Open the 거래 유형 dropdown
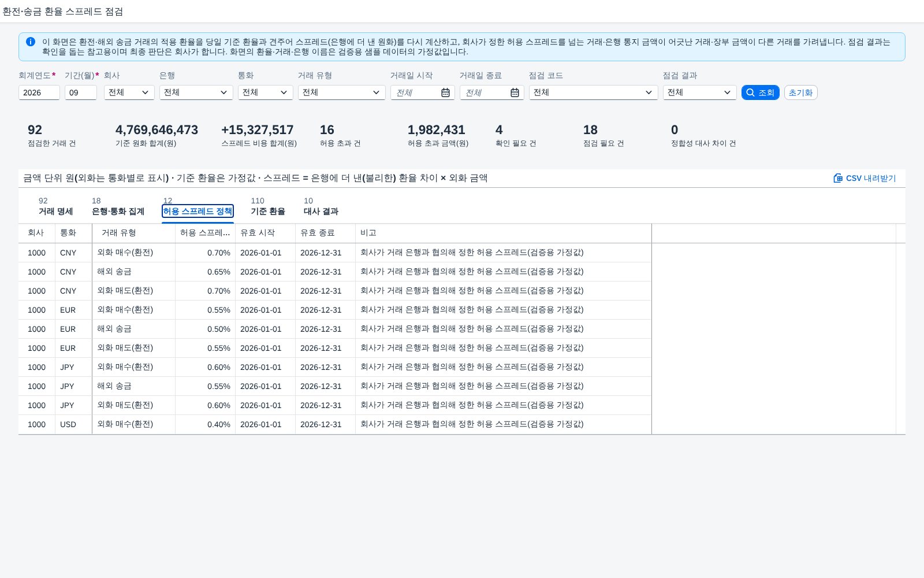Viewport: 924px width, 578px height. coord(342,92)
